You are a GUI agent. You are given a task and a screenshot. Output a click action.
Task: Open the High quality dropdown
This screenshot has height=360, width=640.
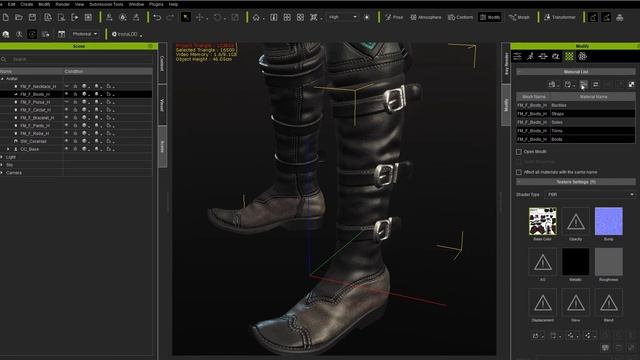[343, 17]
